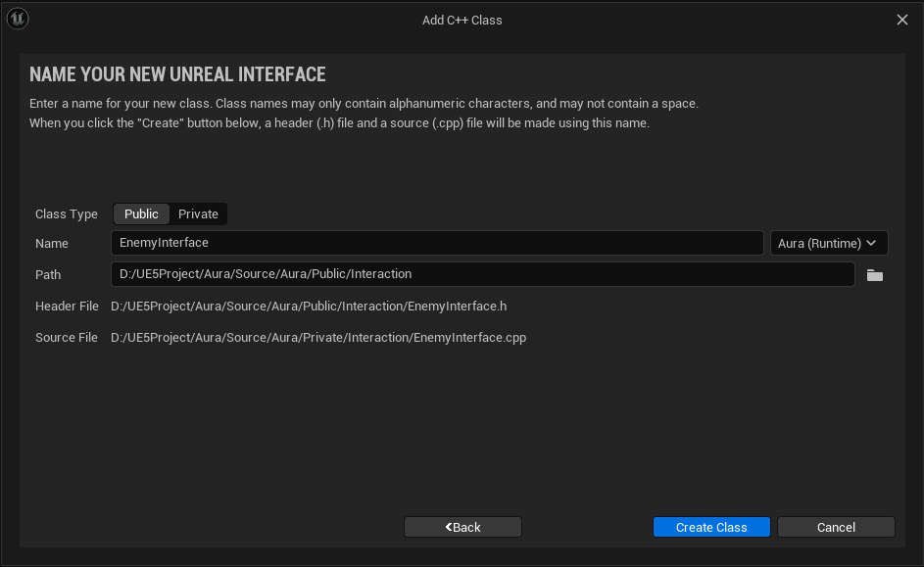The height and width of the screenshot is (567, 924).
Task: Open the folder browser for Path
Action: point(875,275)
